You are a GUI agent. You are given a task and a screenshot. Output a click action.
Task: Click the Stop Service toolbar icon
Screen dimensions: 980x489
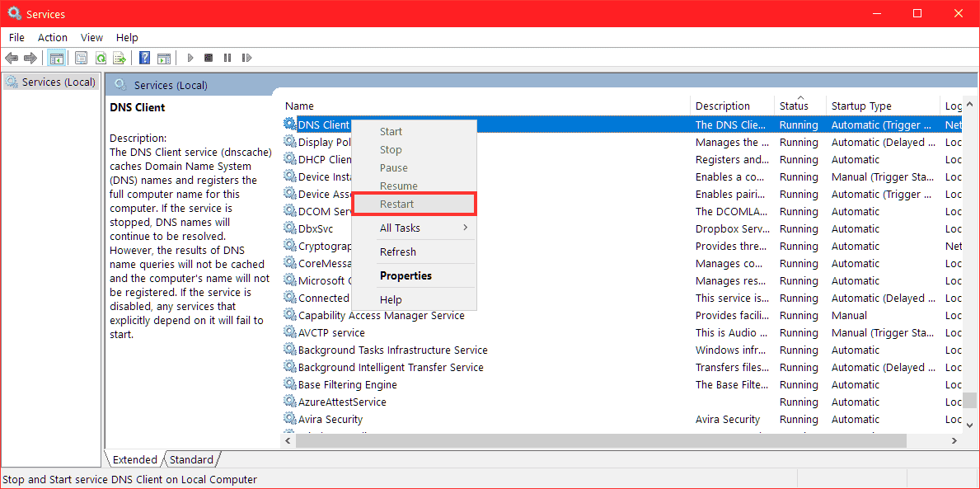[208, 57]
